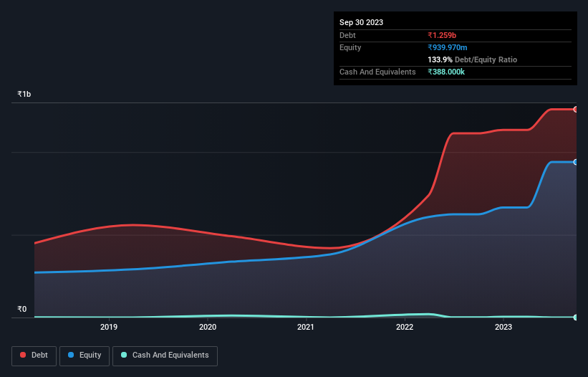Image resolution: width=588 pixels, height=377 pixels.
Task: Click the 2020 x-axis label
Action: 208,327
